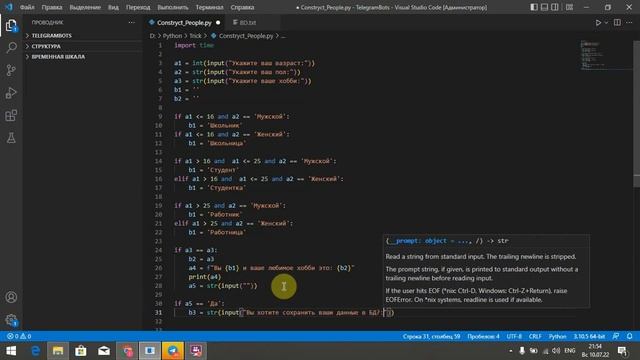Open the Extensions view
640x360 pixels.
coord(11,116)
